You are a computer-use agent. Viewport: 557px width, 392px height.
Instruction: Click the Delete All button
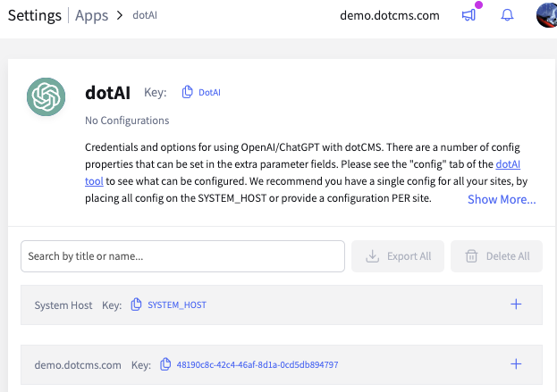(x=496, y=256)
